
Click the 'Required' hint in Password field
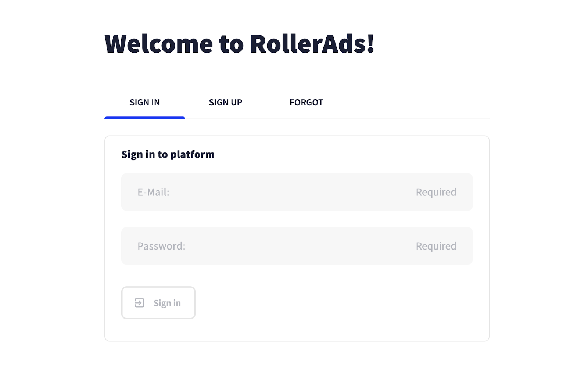tap(436, 246)
